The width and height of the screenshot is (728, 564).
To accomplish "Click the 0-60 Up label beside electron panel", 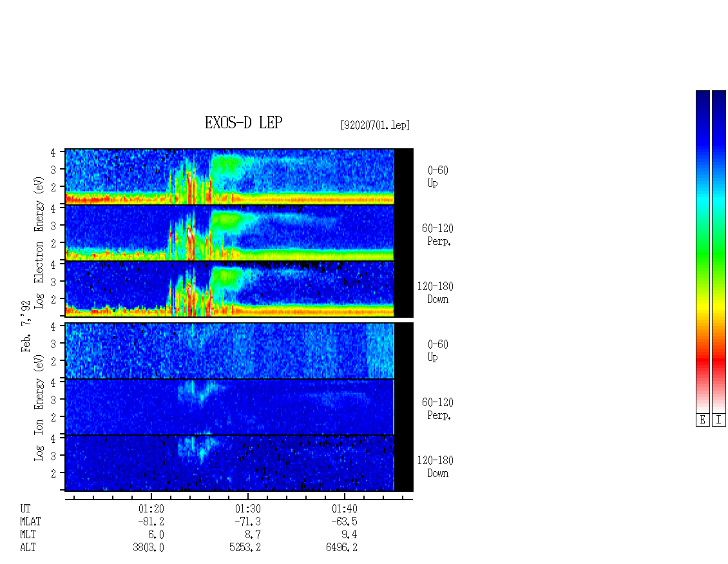I will tap(438, 177).
